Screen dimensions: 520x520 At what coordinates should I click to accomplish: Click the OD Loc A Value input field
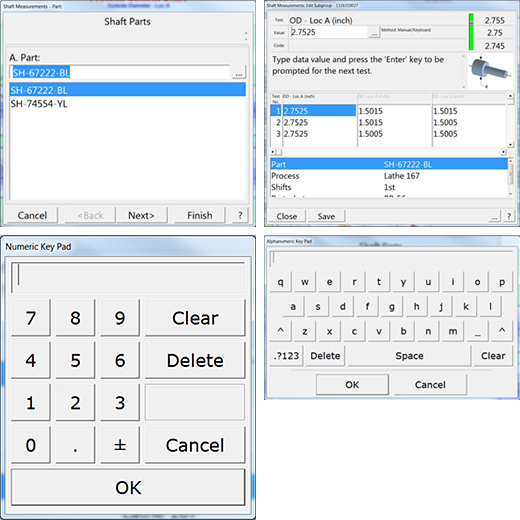329,32
